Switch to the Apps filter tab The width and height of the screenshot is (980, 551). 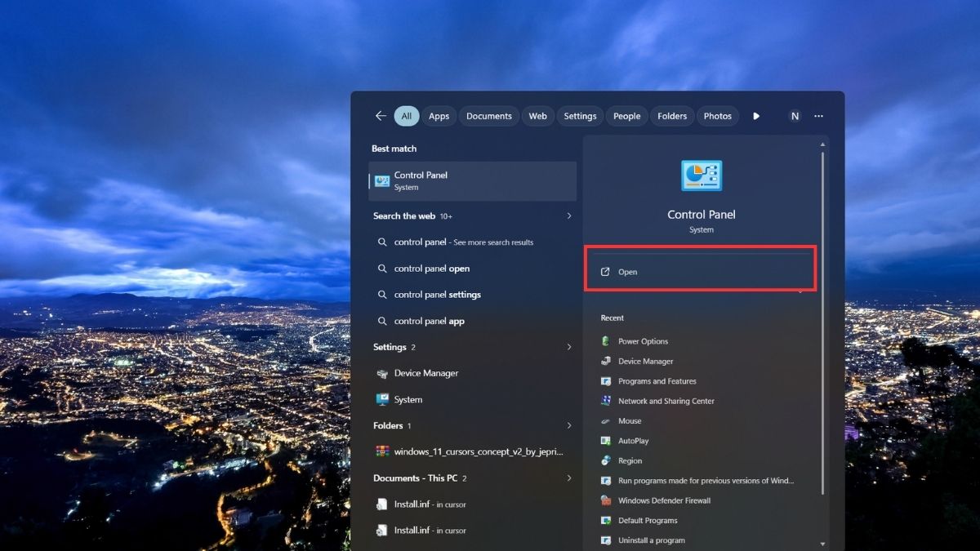pos(439,116)
